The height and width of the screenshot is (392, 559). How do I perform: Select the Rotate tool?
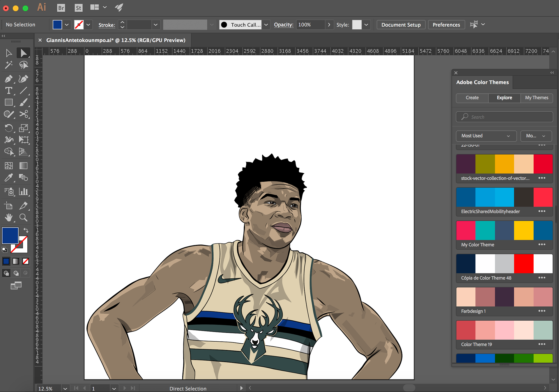coord(9,128)
